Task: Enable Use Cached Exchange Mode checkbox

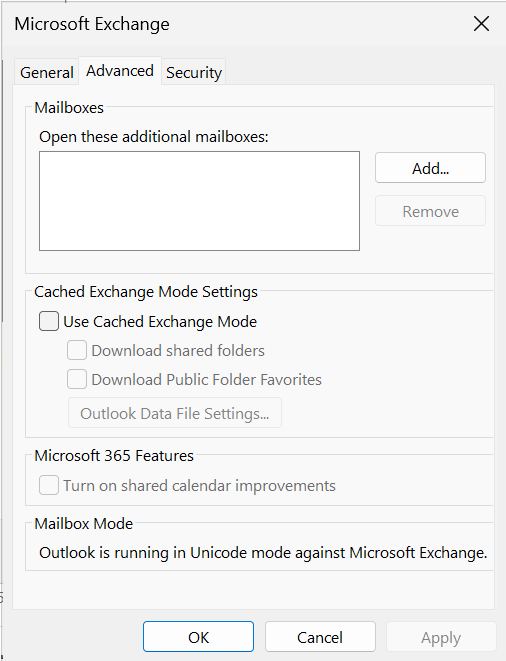Action: (x=49, y=321)
